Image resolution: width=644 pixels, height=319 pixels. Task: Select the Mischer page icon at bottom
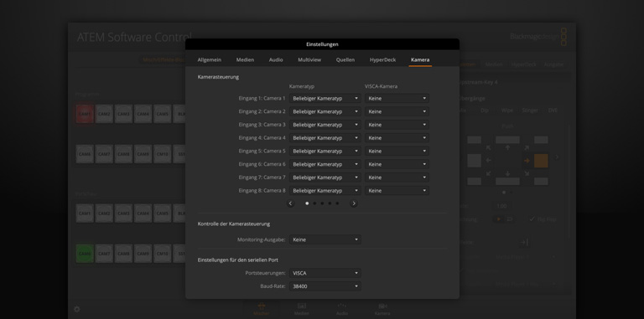(262, 309)
